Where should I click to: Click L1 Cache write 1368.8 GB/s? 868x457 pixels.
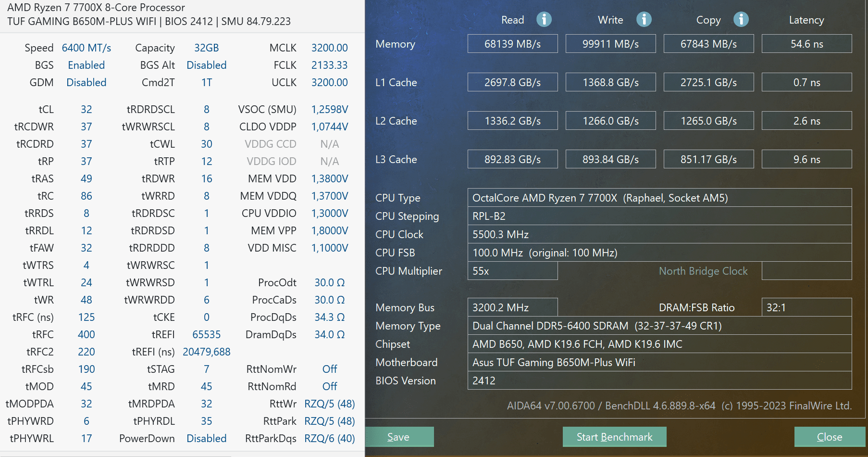point(610,82)
